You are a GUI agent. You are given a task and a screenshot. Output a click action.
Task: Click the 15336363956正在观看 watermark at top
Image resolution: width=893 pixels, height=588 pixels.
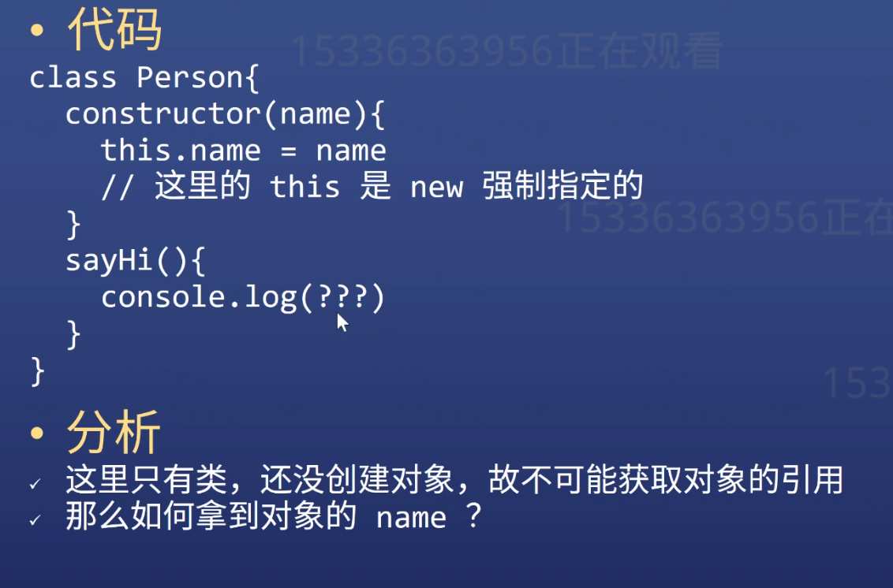507,51
